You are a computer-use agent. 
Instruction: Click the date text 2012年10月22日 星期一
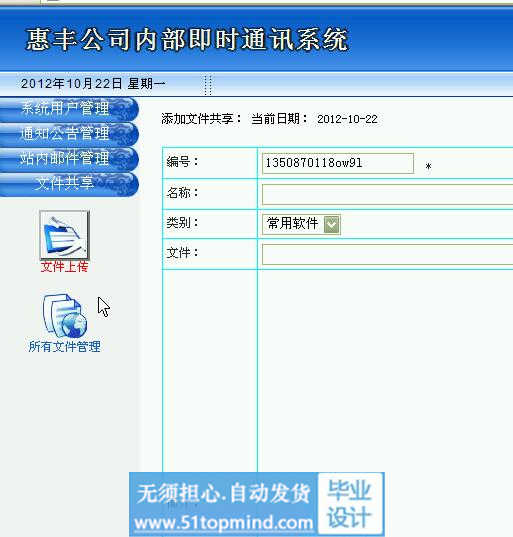point(93,84)
